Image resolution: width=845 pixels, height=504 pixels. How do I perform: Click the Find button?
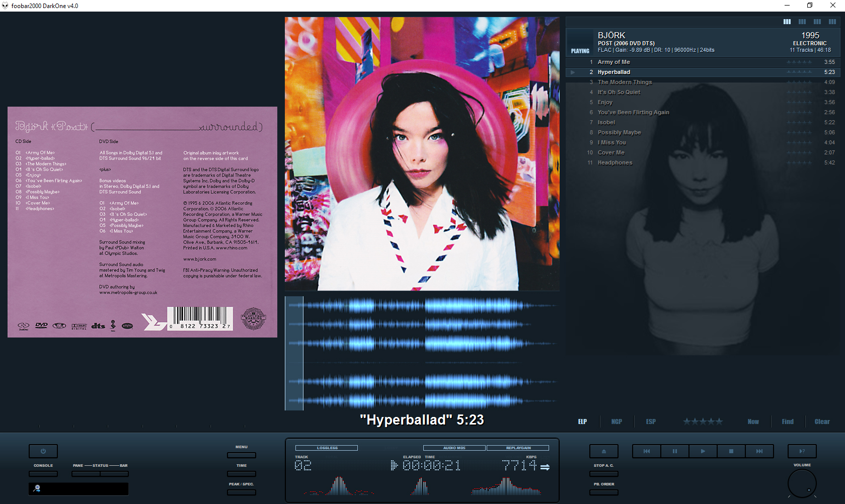788,422
